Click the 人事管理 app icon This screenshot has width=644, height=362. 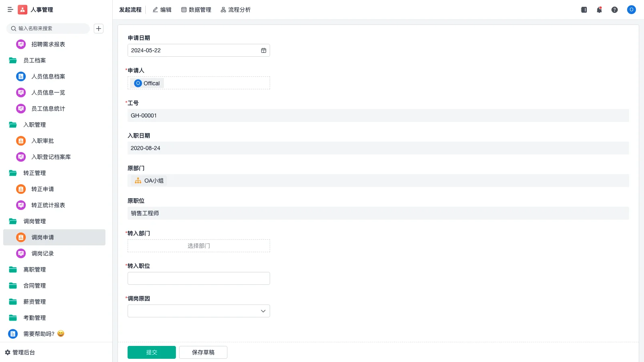pyautogui.click(x=22, y=9)
